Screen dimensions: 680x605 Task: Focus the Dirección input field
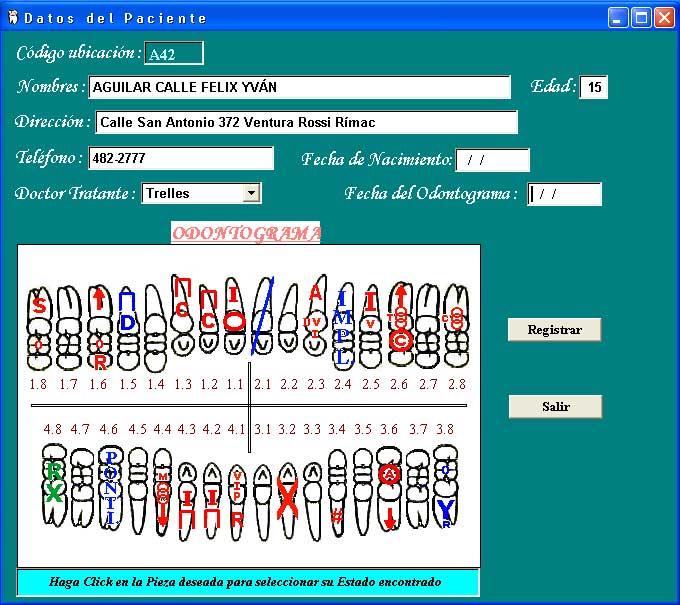click(306, 122)
